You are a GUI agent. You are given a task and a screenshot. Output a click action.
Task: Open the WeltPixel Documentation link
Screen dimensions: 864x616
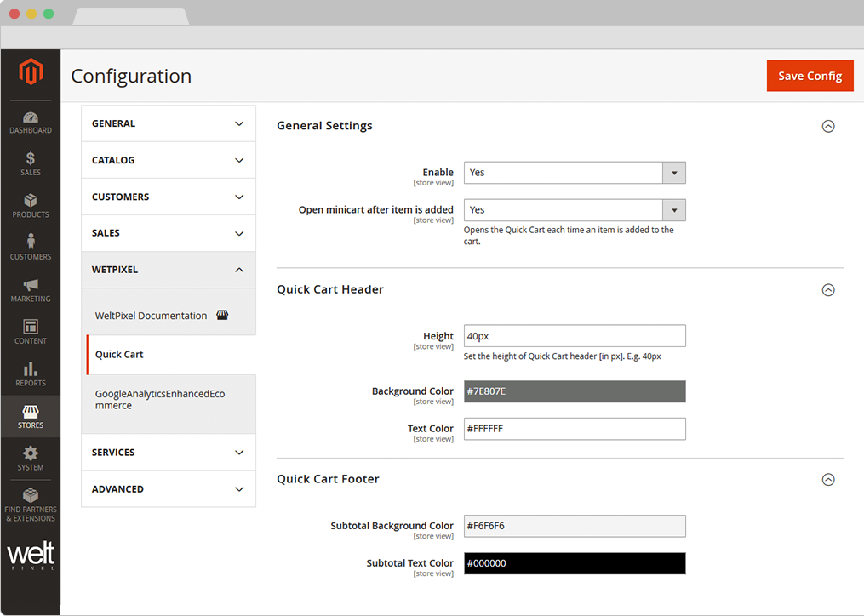151,316
